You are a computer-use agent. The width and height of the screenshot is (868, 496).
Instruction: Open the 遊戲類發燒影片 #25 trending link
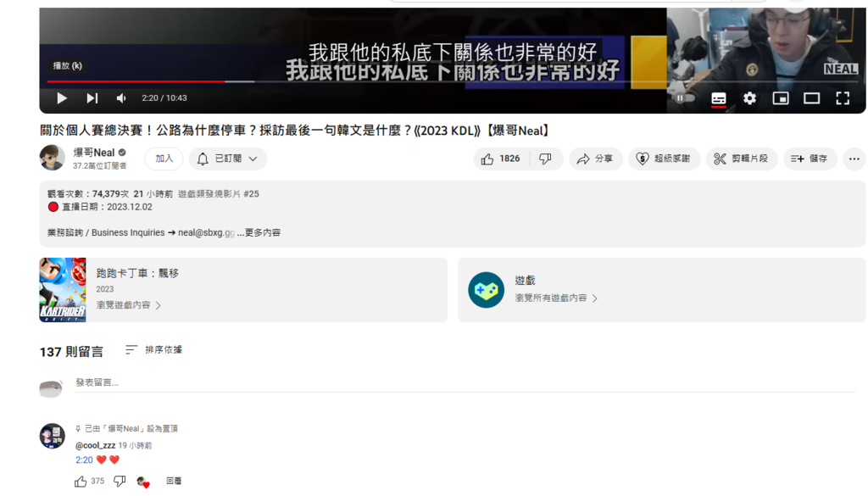coord(218,194)
